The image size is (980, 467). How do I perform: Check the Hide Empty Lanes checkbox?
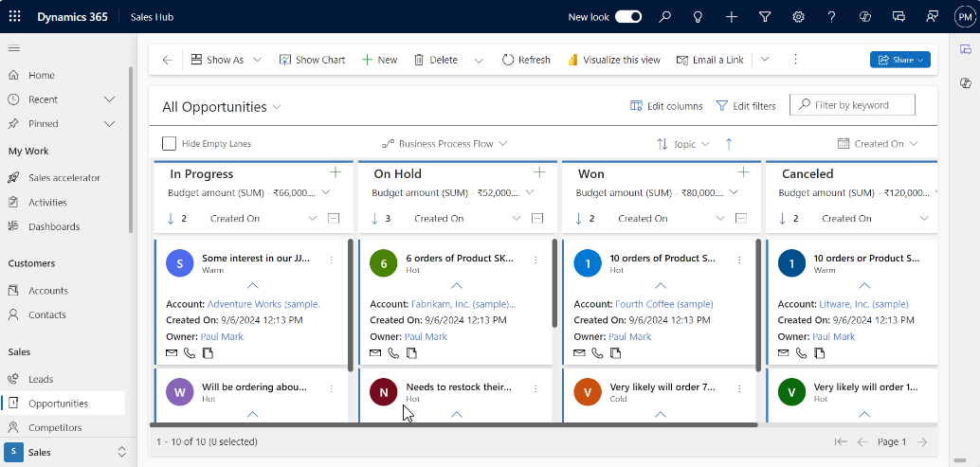[170, 144]
